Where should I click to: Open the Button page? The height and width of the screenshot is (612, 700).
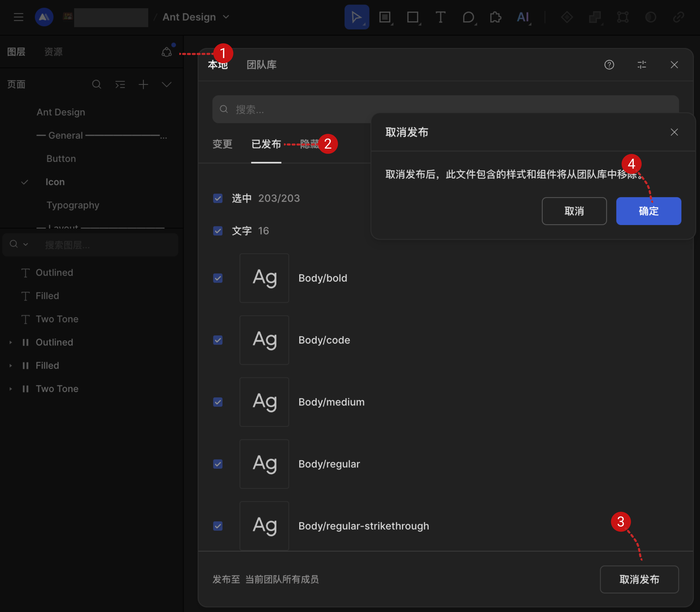[x=61, y=159]
